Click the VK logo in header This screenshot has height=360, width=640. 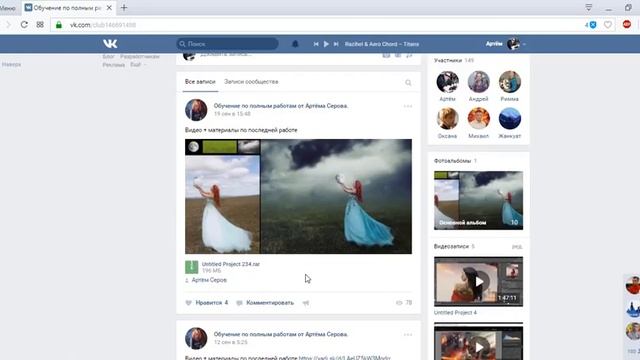[x=110, y=44]
